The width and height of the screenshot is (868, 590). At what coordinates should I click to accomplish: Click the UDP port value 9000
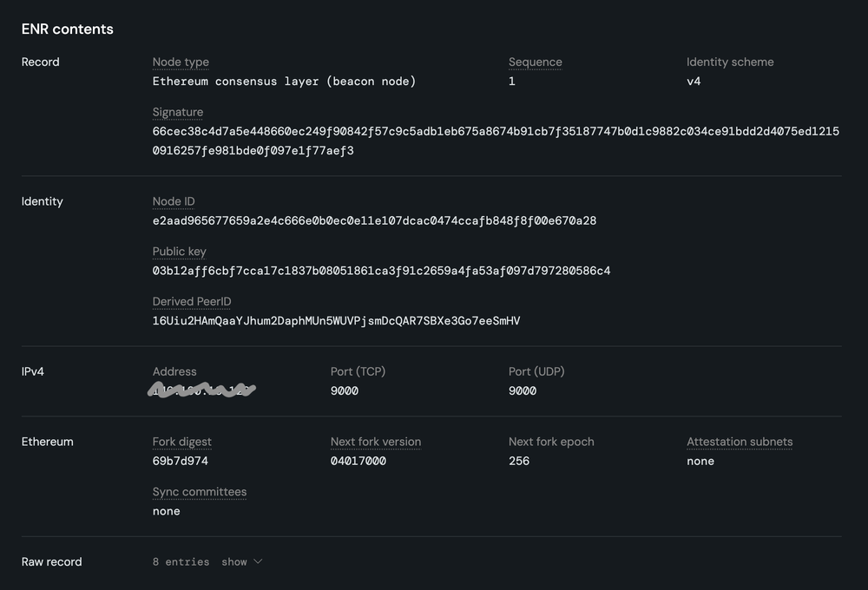[523, 390]
